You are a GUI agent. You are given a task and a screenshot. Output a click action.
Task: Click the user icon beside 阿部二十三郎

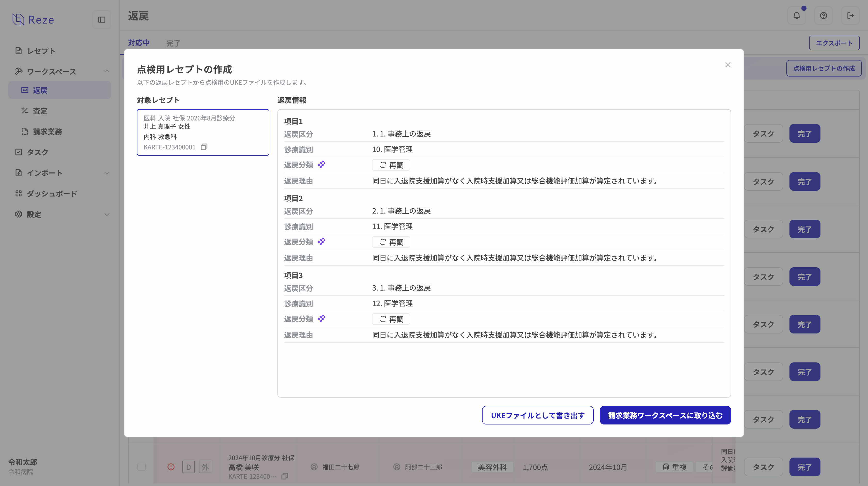pyautogui.click(x=397, y=467)
